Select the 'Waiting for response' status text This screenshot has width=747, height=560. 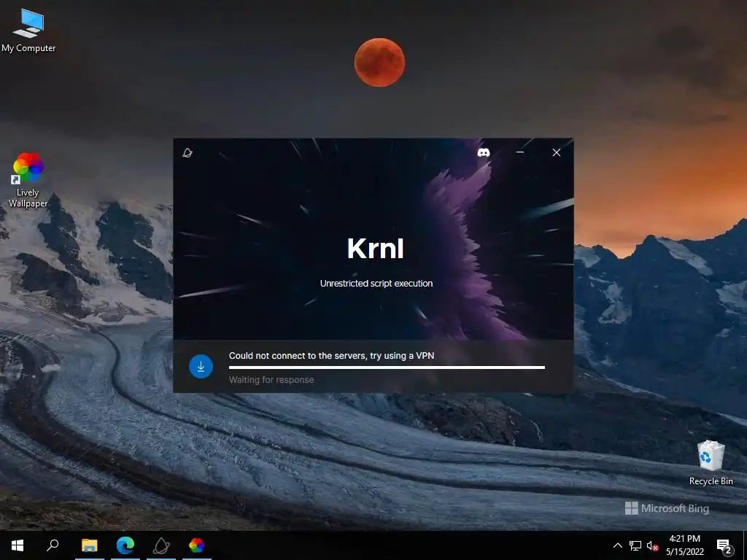pyautogui.click(x=271, y=380)
